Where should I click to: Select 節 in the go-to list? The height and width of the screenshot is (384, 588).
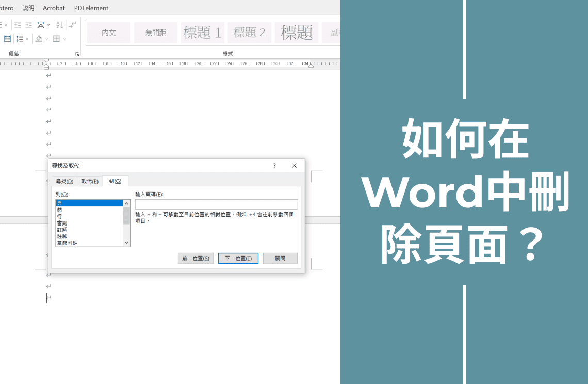pyautogui.click(x=89, y=210)
